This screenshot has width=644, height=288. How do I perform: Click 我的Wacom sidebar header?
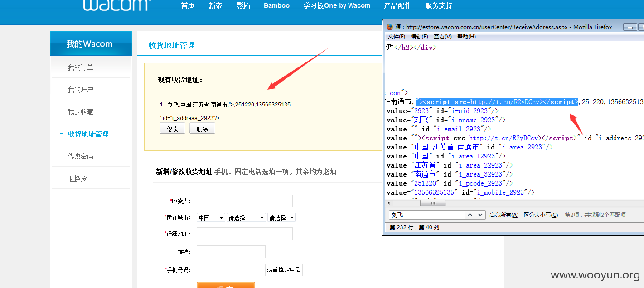89,44
